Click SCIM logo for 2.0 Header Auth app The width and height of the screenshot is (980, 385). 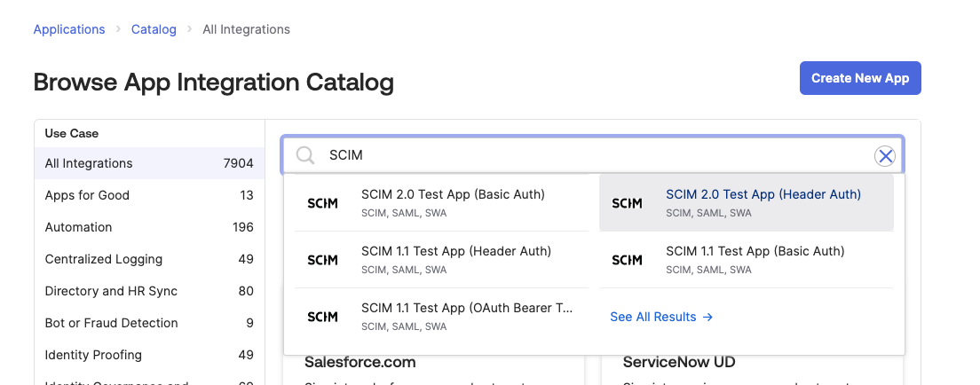coord(627,203)
